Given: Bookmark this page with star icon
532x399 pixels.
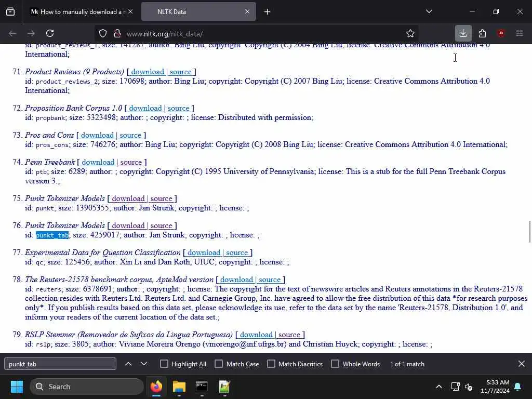Looking at the screenshot, I should coord(410,34).
